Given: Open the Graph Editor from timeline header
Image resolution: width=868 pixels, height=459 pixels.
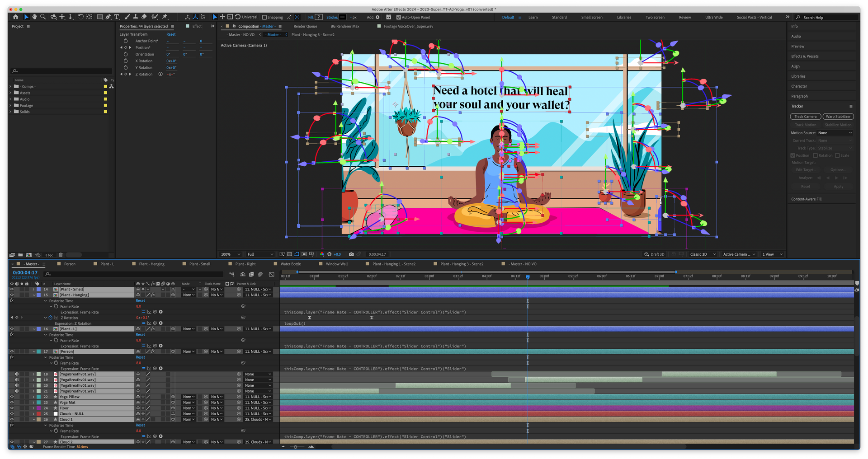Looking at the screenshot, I should 271,274.
